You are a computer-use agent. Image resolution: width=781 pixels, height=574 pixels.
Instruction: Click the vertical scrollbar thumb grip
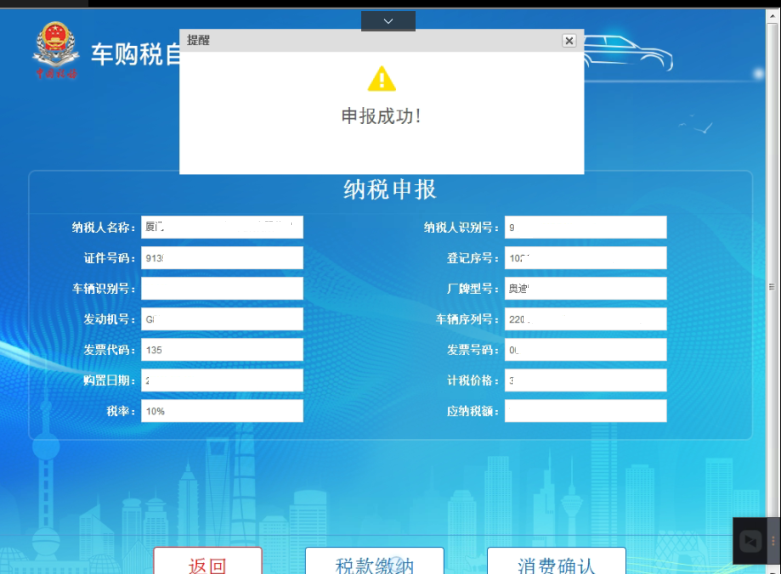772,287
